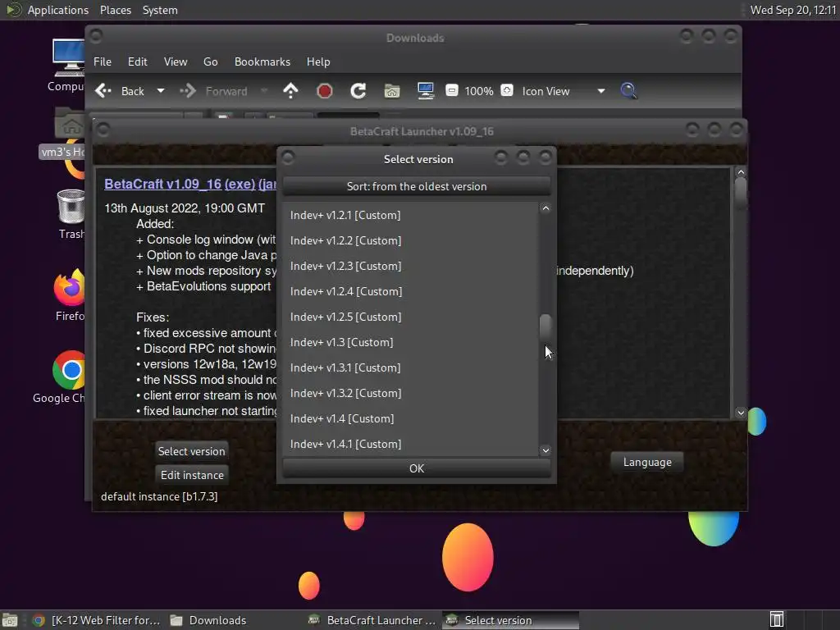Open the Language button in launcher
This screenshot has width=840, height=630.
click(647, 462)
